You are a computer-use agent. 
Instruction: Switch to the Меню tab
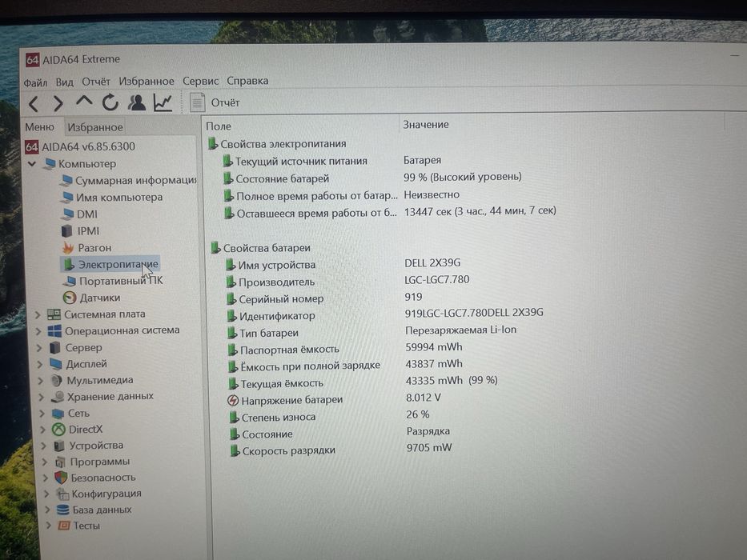[x=39, y=127]
